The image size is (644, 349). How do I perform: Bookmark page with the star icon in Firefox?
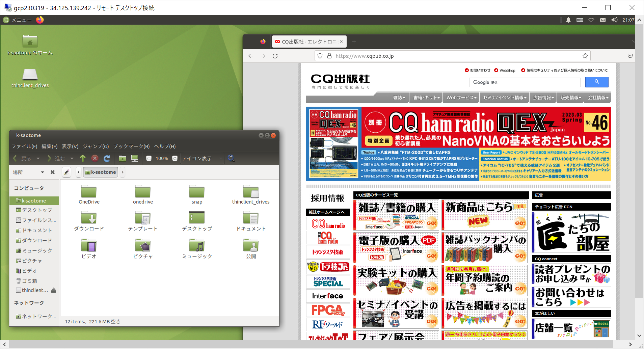[x=585, y=56]
